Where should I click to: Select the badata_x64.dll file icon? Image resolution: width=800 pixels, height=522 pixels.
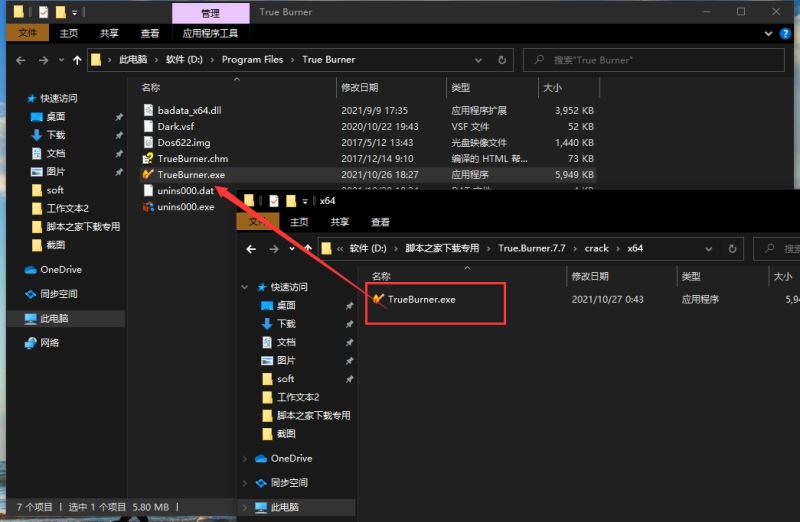tap(148, 110)
